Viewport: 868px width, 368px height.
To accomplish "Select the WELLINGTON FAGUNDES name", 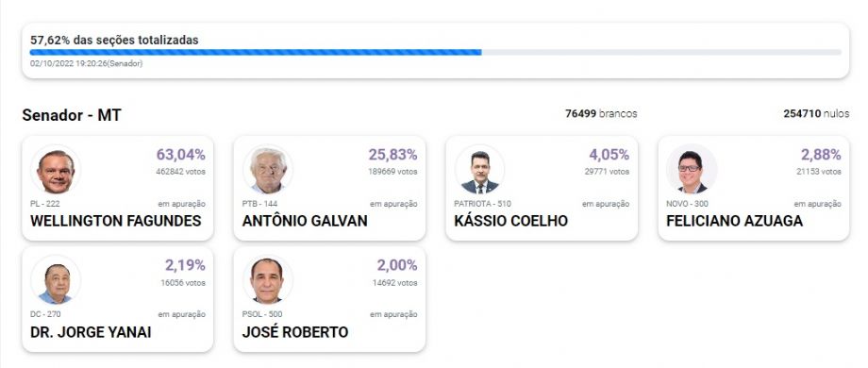I will tap(116, 222).
